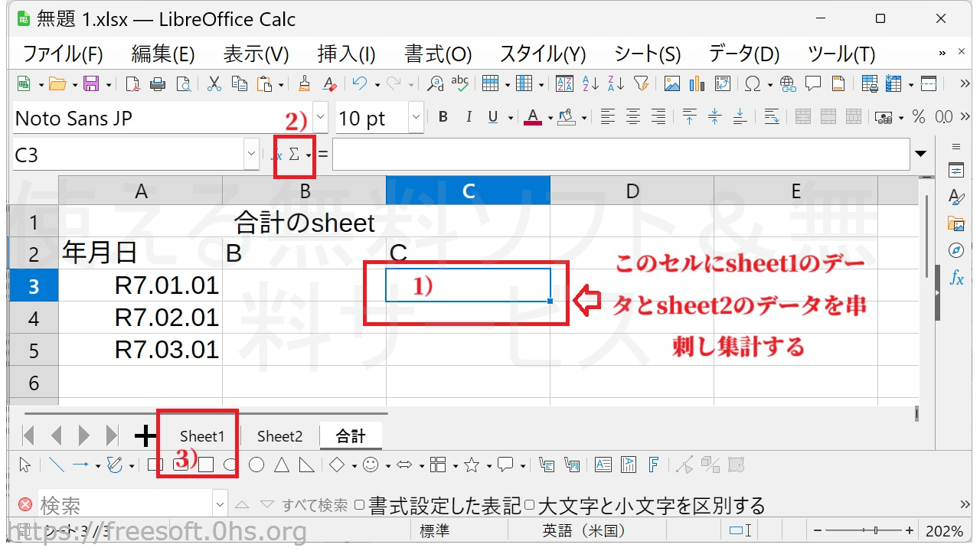Click the 検索 search input field
Image resolution: width=980 pixels, height=551 pixels.
[x=124, y=505]
